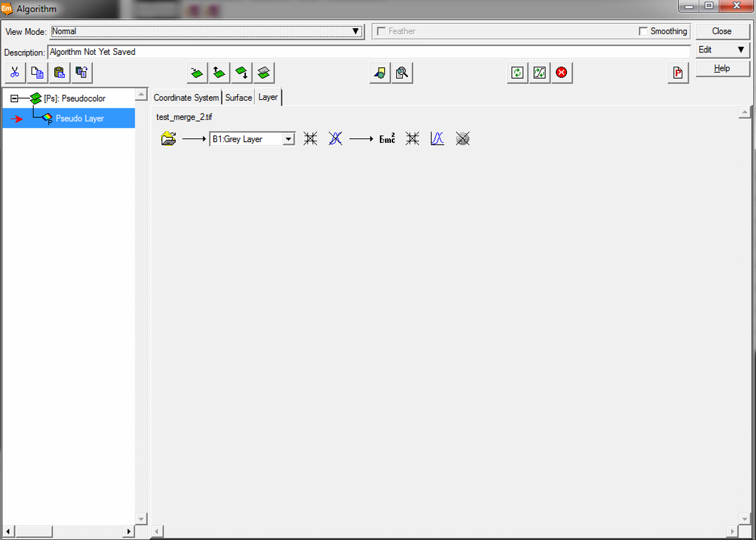Open the Emc2 formula editor icon
Image resolution: width=756 pixels, height=540 pixels.
387,139
